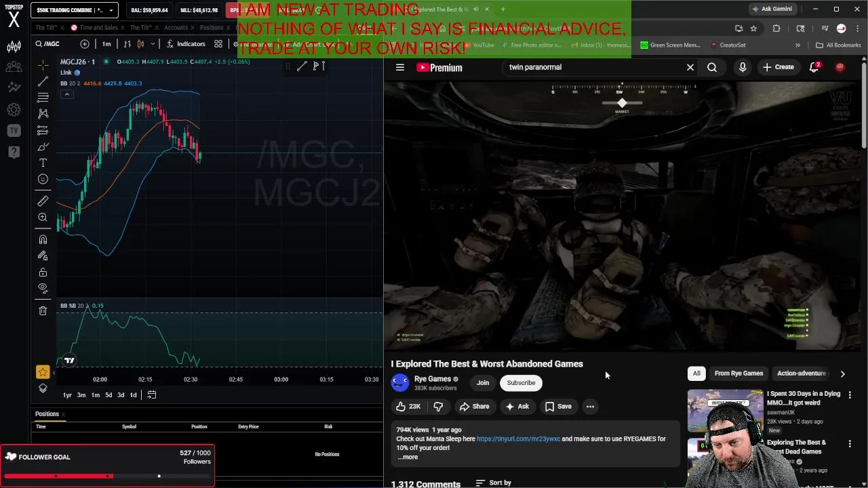Open the candlestick chart type selector
The width and height of the screenshot is (868, 488).
(140, 44)
